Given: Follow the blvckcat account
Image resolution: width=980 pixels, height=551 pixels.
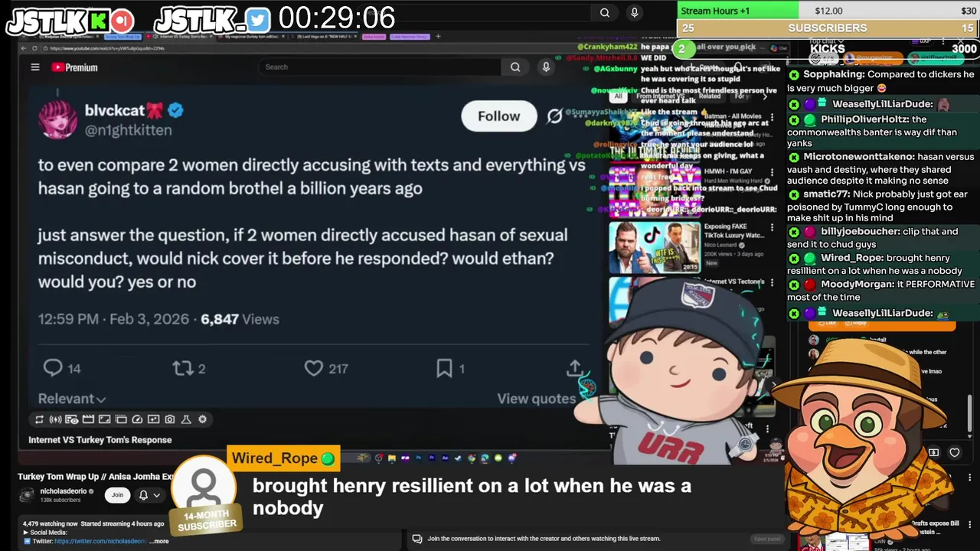Looking at the screenshot, I should [498, 116].
